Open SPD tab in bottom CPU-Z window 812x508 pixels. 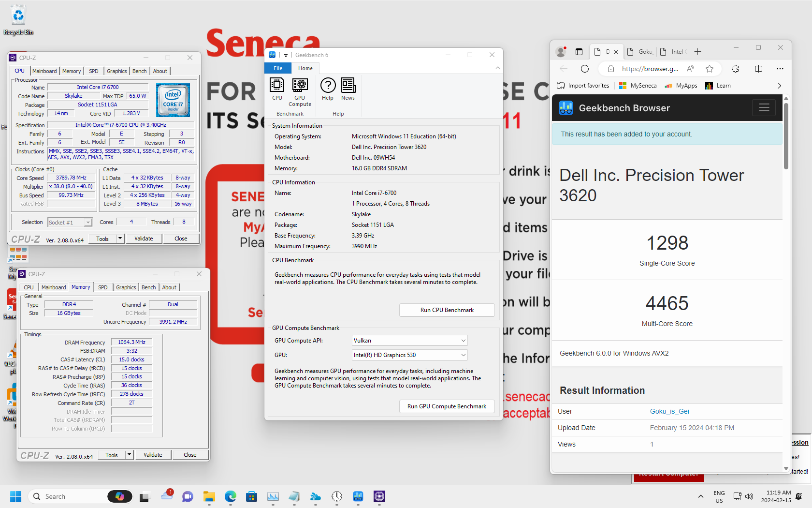pyautogui.click(x=103, y=287)
